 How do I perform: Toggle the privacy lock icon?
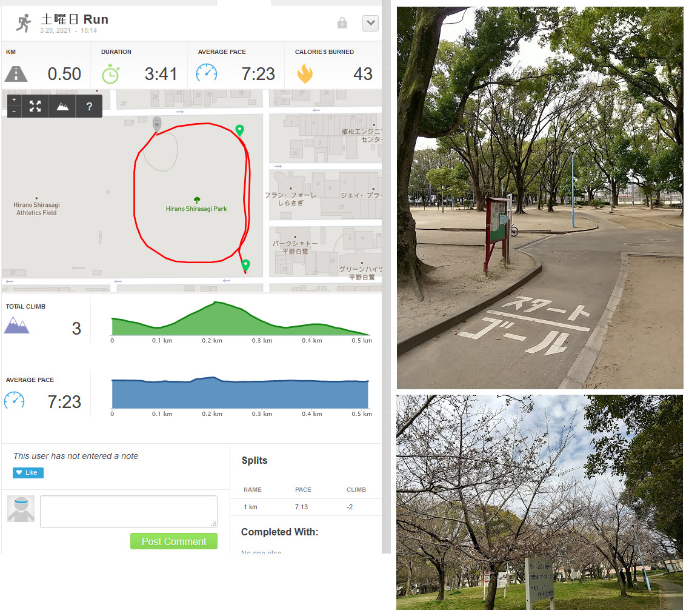[342, 23]
